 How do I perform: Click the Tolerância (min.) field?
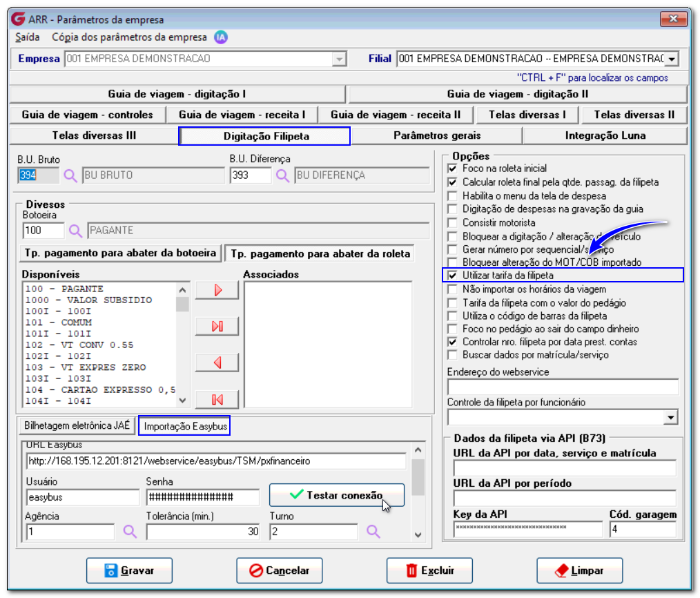(203, 532)
